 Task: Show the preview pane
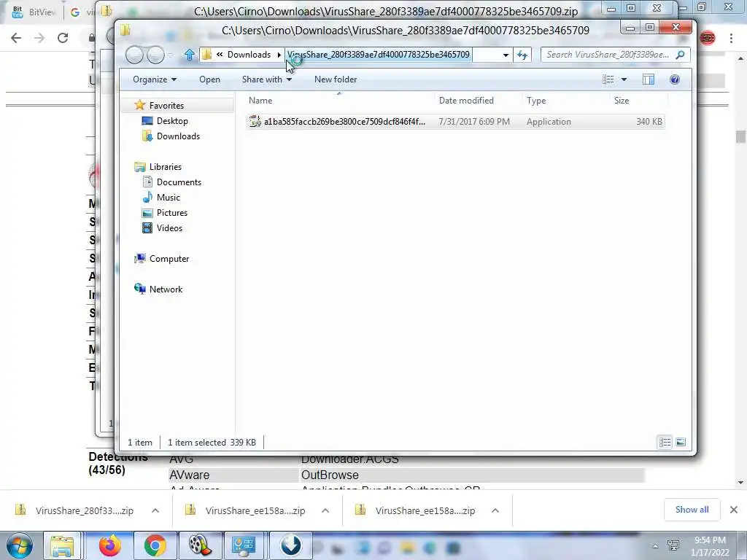(x=649, y=79)
